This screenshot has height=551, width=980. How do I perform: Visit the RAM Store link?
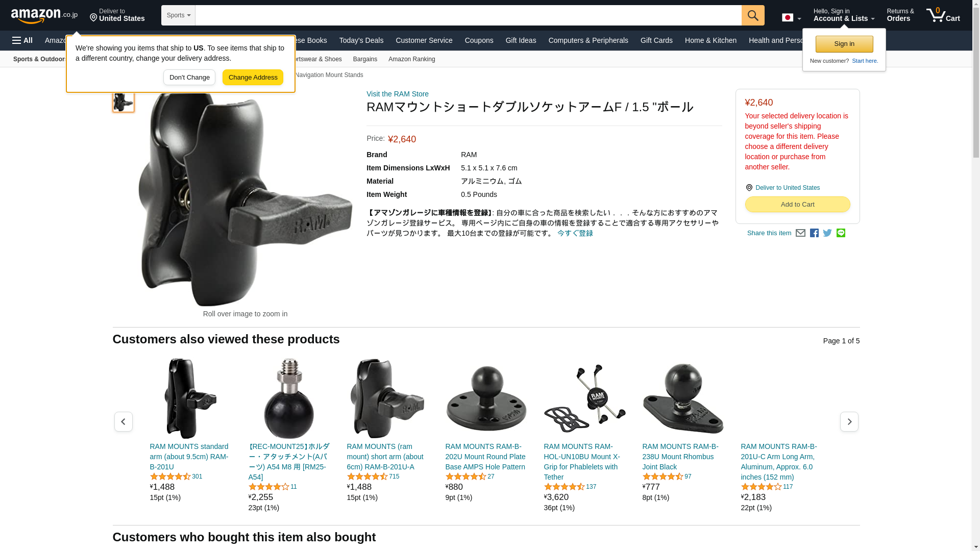coord(397,94)
